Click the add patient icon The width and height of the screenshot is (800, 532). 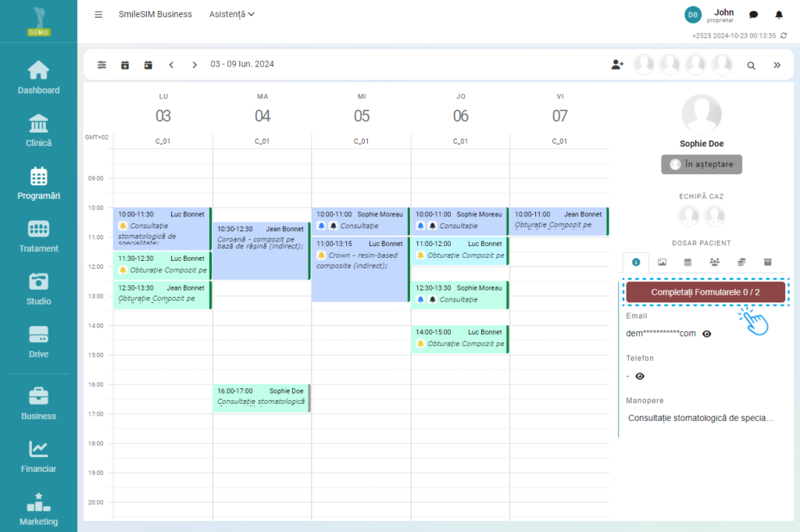[617, 65]
